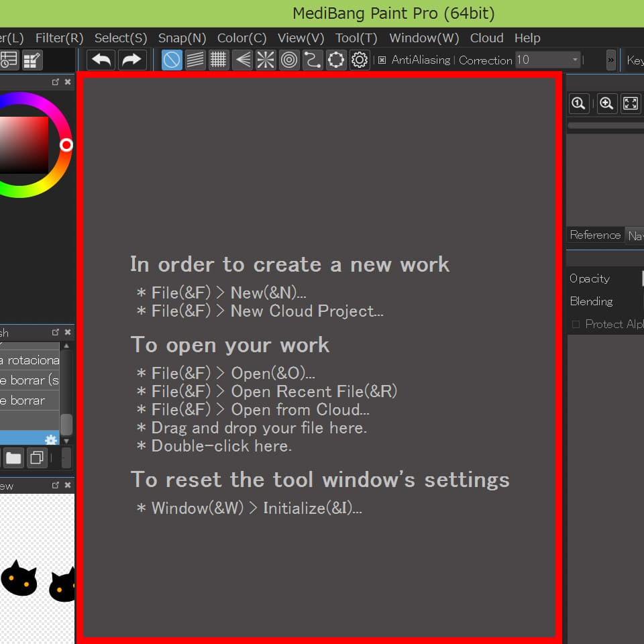Click the grid-with-pencil toolbar icon
Screen dimensions: 644x644
[x=32, y=60]
